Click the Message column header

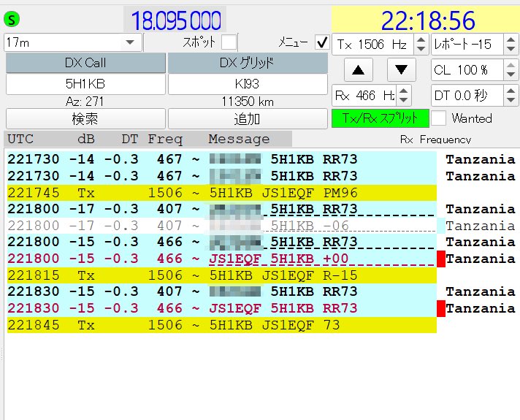point(239,139)
